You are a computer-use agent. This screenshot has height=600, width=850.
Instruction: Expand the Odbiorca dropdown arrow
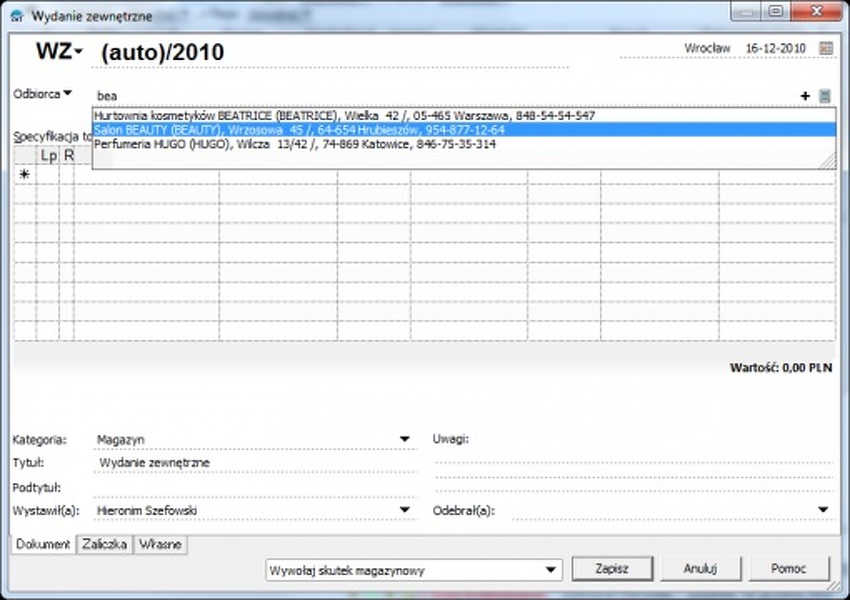(x=68, y=94)
